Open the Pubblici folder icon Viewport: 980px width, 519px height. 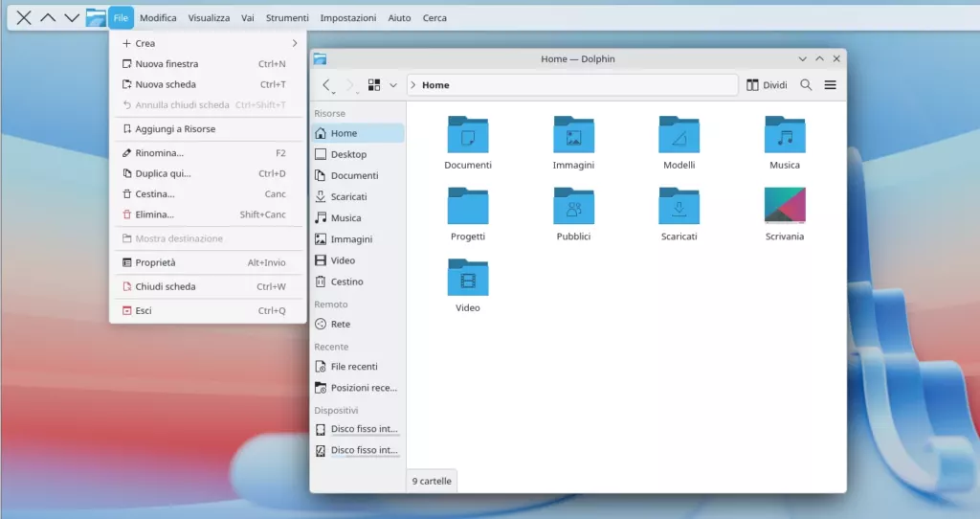573,206
